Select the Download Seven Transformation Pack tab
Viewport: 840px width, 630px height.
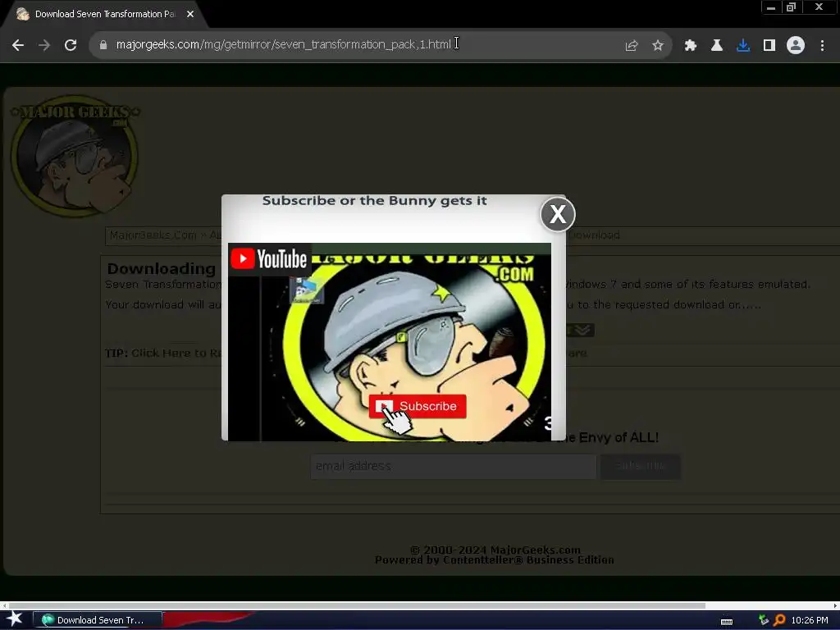click(105, 14)
